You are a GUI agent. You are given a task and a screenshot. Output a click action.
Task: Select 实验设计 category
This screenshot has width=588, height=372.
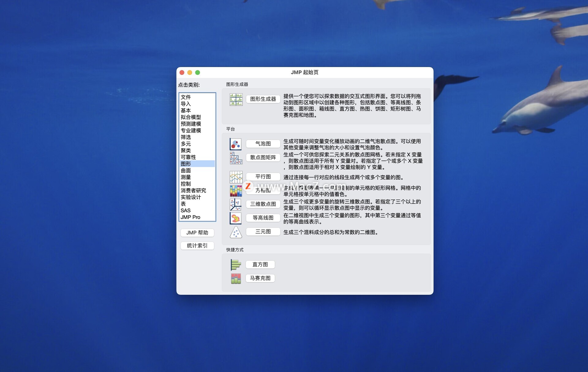[197, 197]
